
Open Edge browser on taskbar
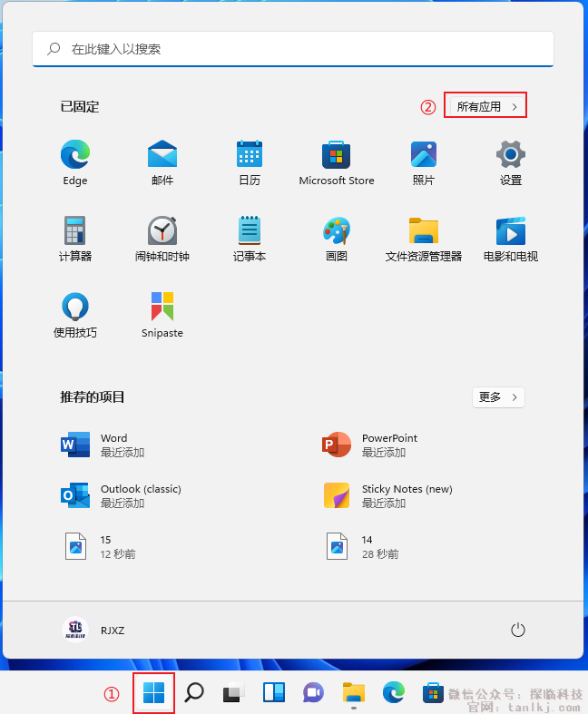[x=394, y=692]
